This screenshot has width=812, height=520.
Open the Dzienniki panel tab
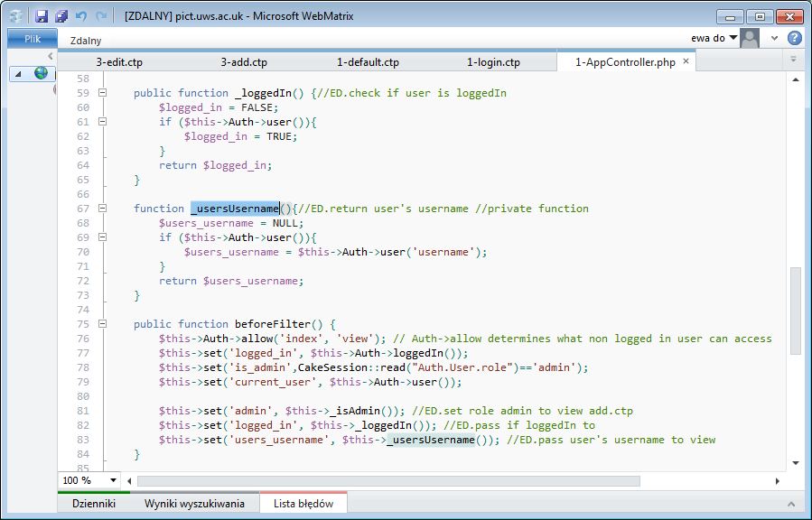pyautogui.click(x=94, y=504)
